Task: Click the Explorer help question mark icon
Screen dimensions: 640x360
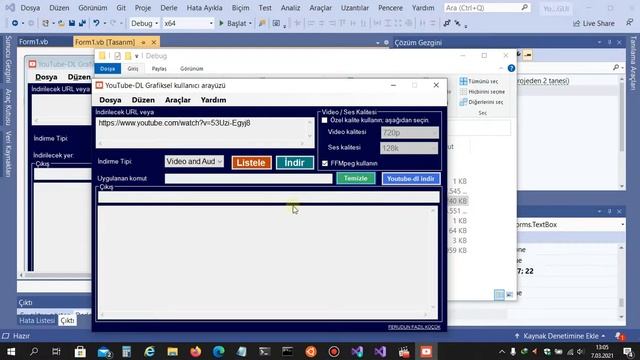Action: (x=511, y=68)
